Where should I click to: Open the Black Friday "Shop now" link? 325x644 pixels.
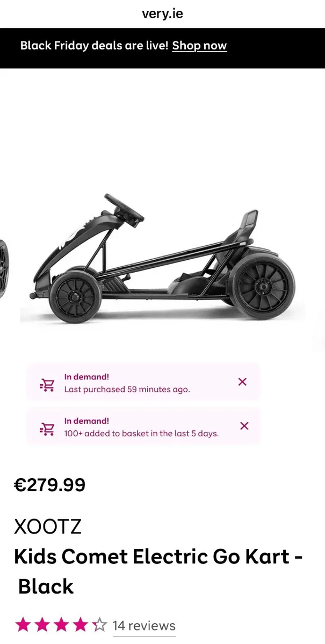coord(199,46)
